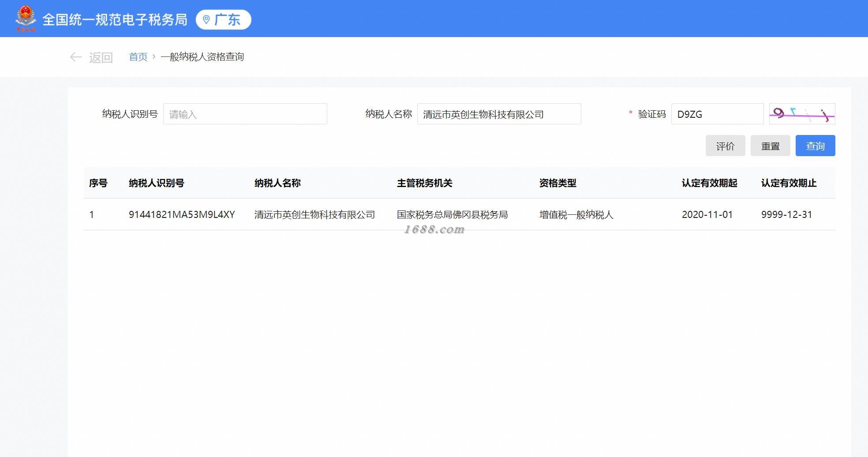868x457 pixels.
Task: Click the 认定有效期止 column header
Action: click(x=789, y=183)
